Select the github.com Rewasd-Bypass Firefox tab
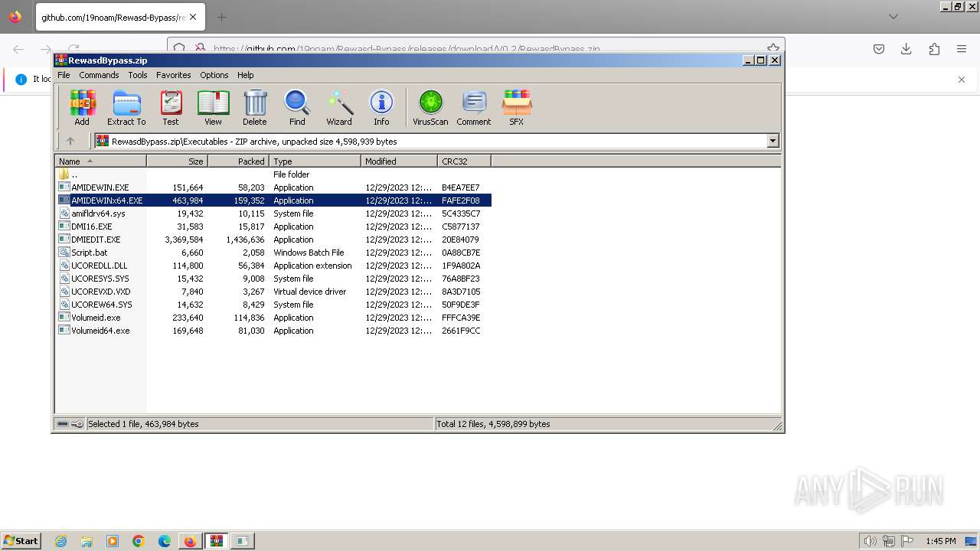This screenshot has width=980, height=551. pos(119,17)
